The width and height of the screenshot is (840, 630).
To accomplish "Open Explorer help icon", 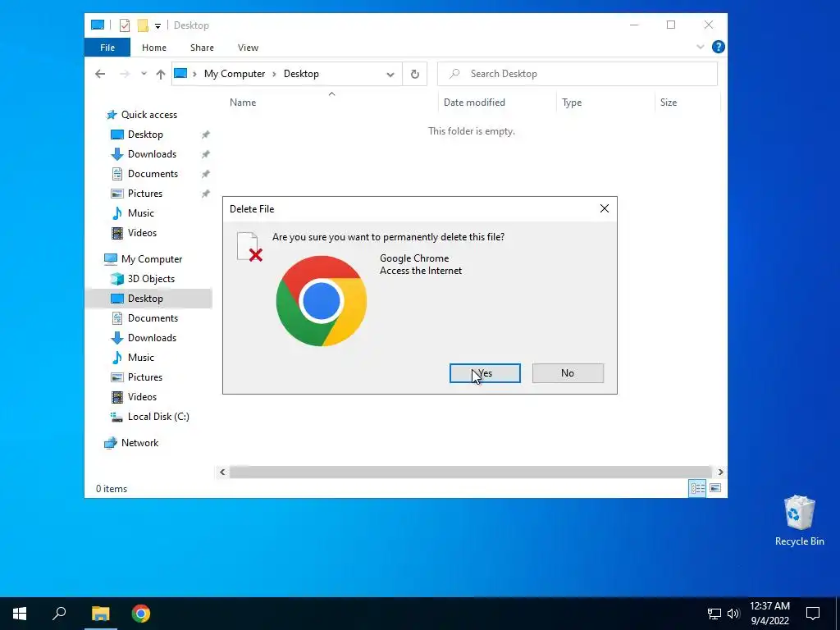I will click(719, 47).
